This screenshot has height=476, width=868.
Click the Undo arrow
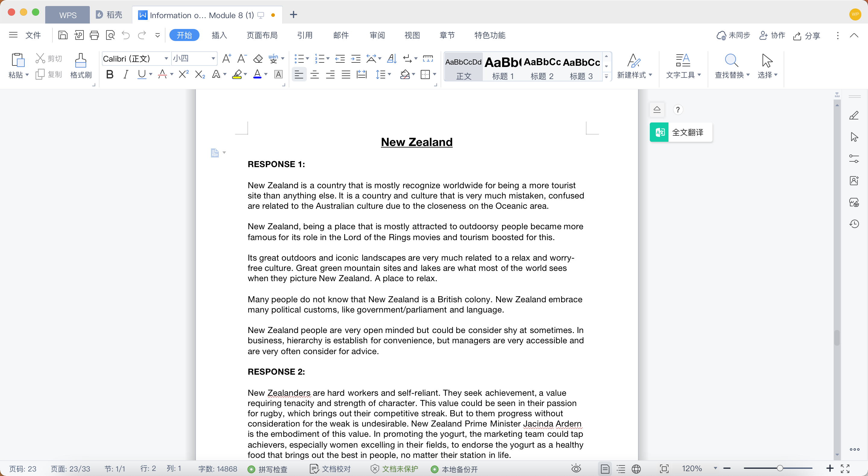point(126,35)
